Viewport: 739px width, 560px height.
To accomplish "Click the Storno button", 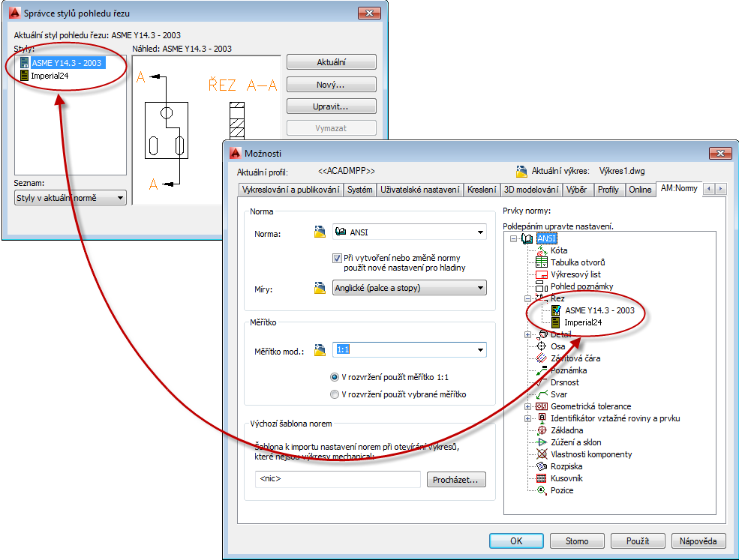I will point(577,541).
